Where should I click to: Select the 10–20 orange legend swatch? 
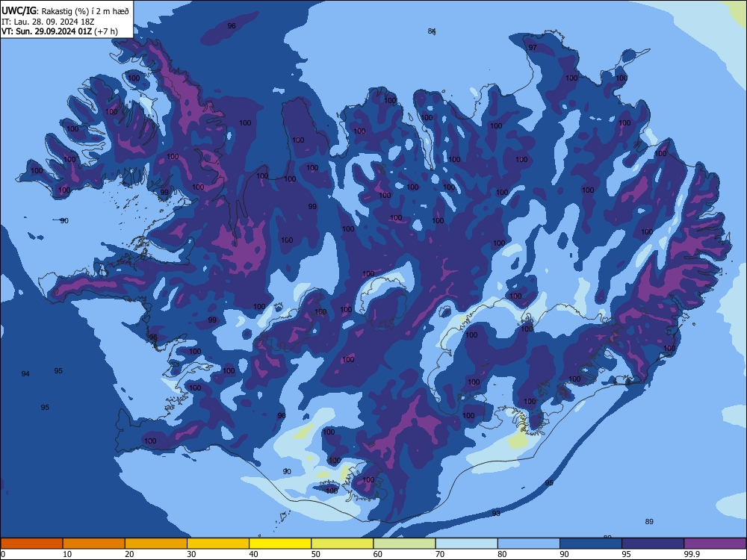(x=94, y=544)
